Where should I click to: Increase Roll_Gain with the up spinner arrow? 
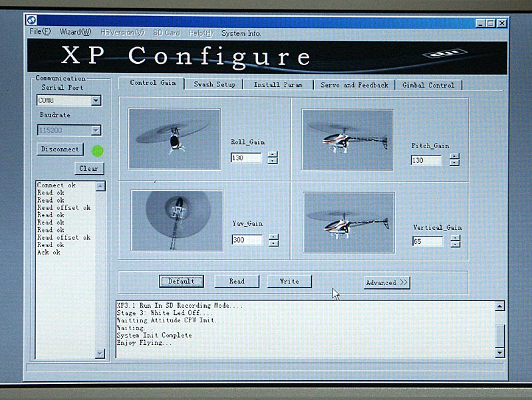(273, 155)
